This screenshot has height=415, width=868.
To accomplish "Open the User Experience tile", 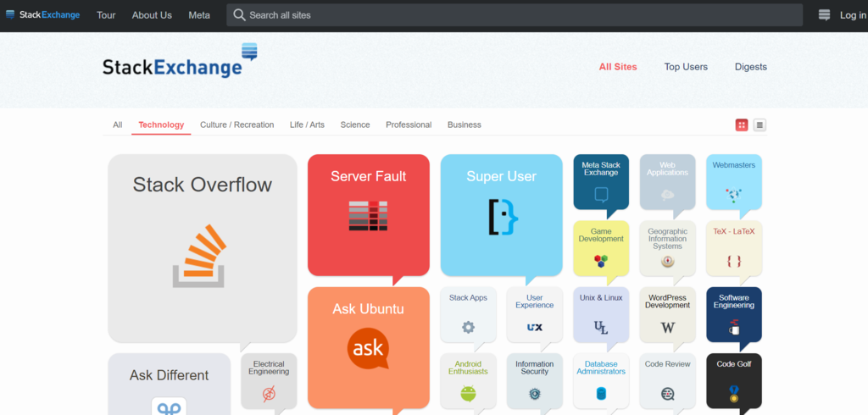I will (x=535, y=315).
